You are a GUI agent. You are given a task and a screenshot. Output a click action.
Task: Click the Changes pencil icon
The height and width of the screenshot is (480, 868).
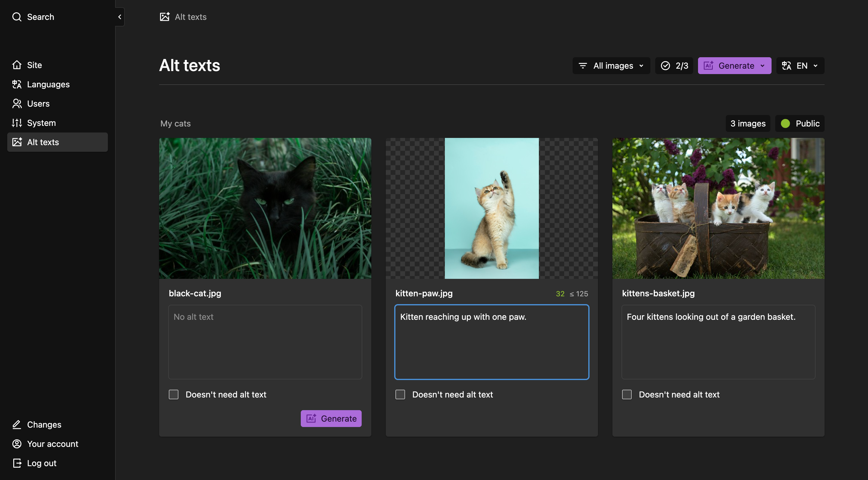(x=17, y=425)
